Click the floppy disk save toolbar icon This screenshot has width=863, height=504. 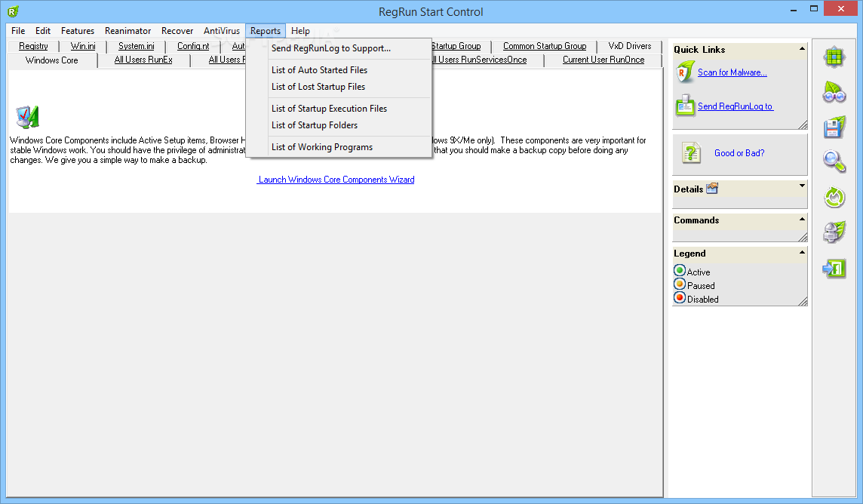834,127
